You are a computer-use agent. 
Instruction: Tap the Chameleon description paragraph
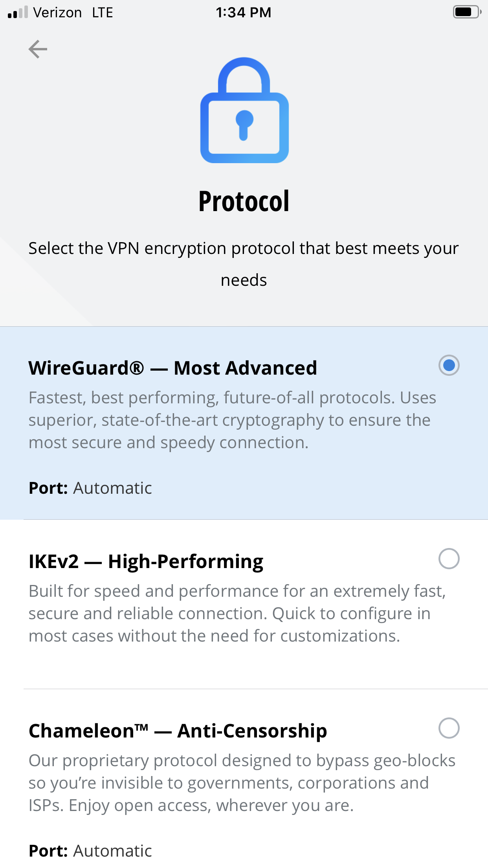[242, 783]
